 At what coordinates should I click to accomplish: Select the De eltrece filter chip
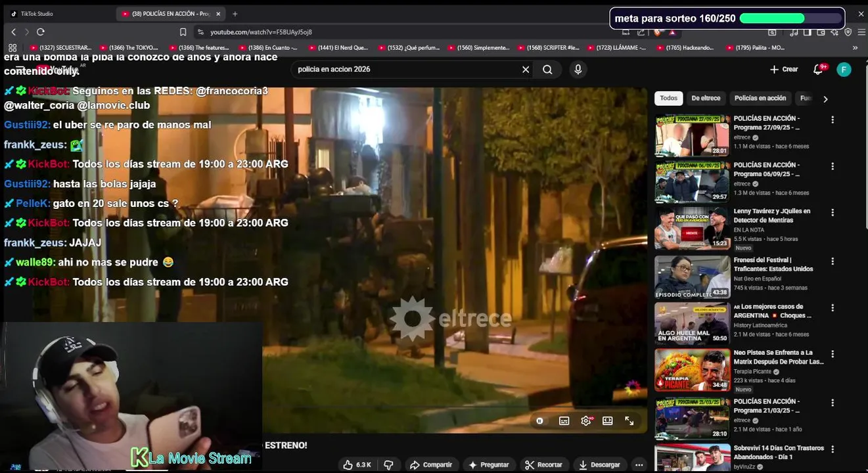[706, 99]
